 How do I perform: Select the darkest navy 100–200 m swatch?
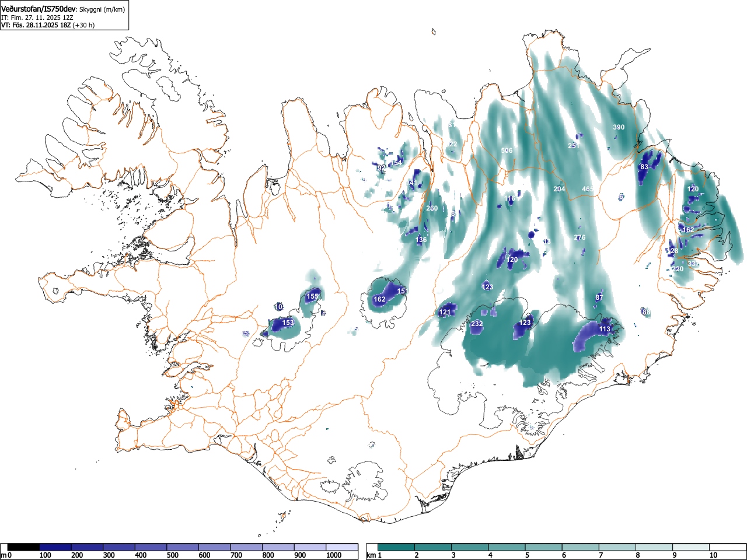click(x=55, y=547)
